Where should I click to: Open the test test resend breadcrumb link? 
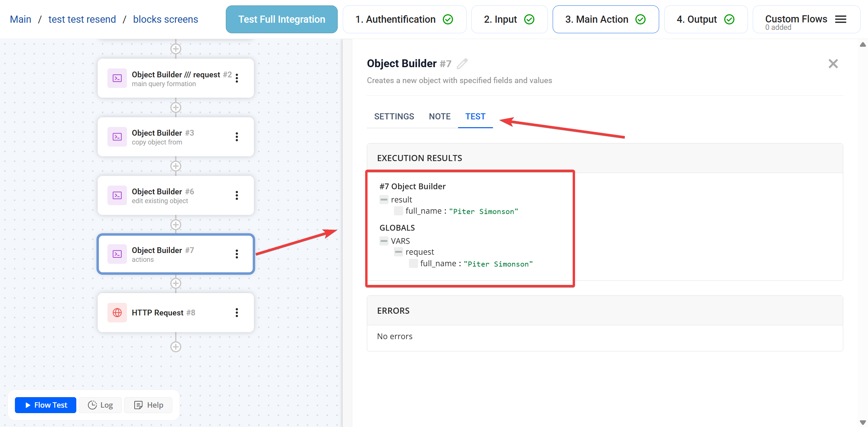(82, 19)
